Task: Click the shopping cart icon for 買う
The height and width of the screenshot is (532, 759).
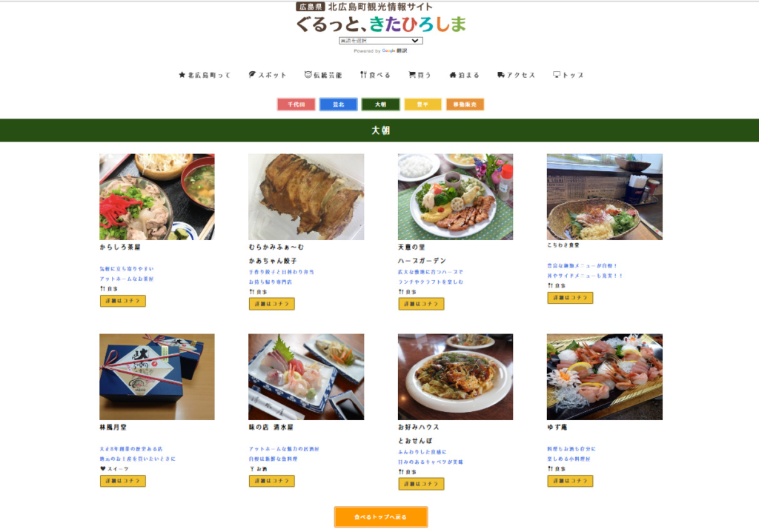Action: pos(412,75)
